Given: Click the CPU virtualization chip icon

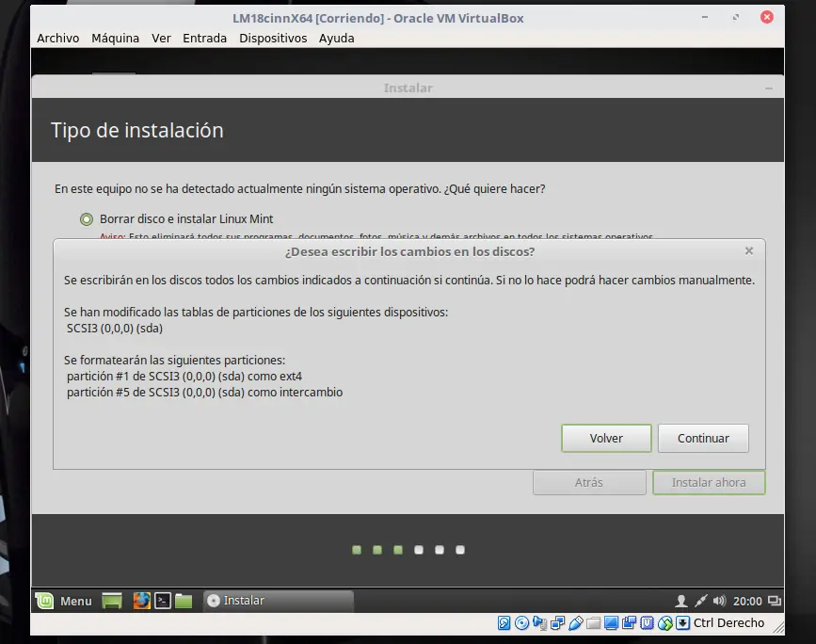Looking at the screenshot, I should [x=647, y=622].
